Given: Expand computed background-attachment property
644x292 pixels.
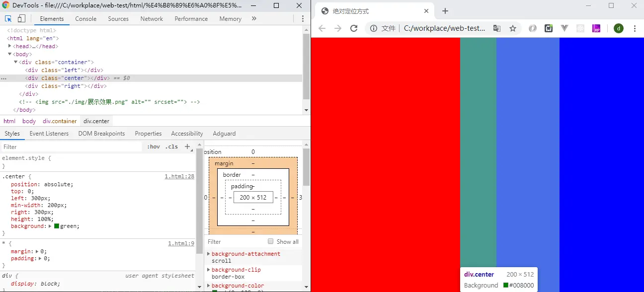Looking at the screenshot, I should click(x=208, y=254).
